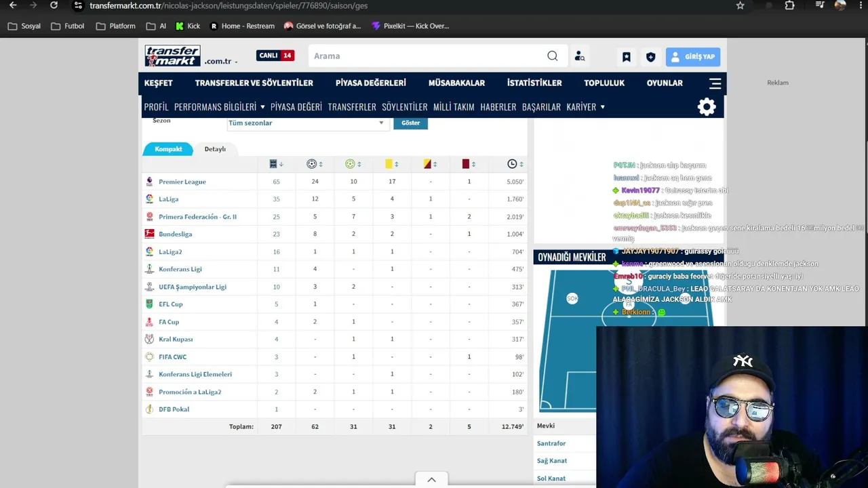Screen dimensions: 868x488
Task: Open the OYUNLAR menu
Action: coord(665,83)
